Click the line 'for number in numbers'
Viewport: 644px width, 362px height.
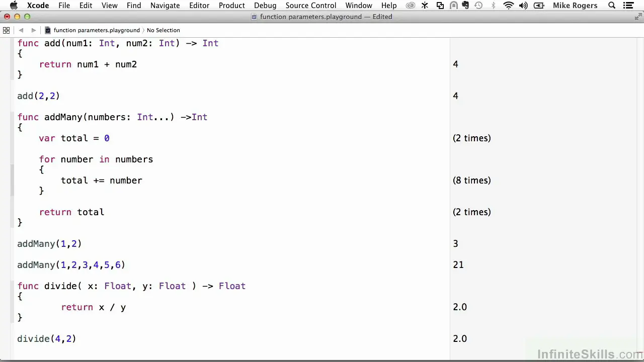click(x=96, y=159)
